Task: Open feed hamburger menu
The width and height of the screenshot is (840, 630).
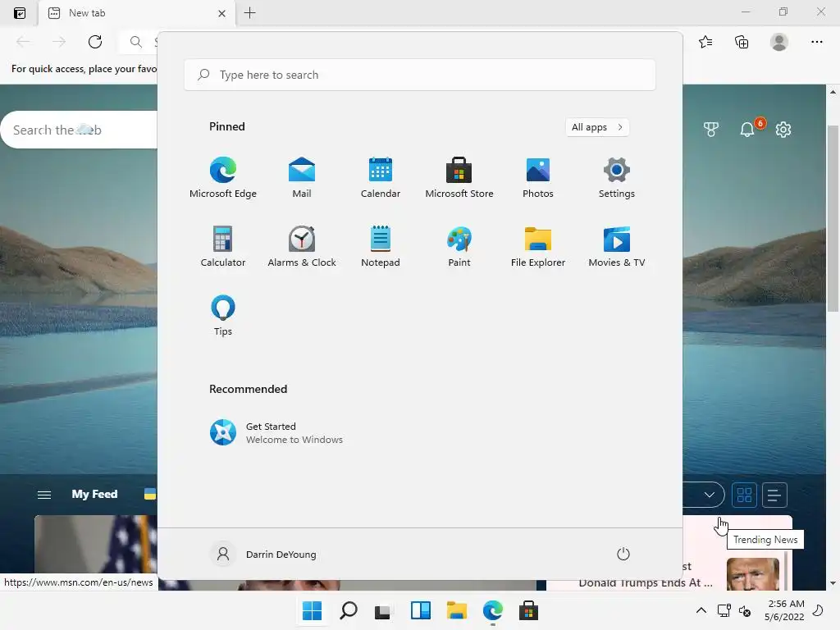Action: coord(44,495)
